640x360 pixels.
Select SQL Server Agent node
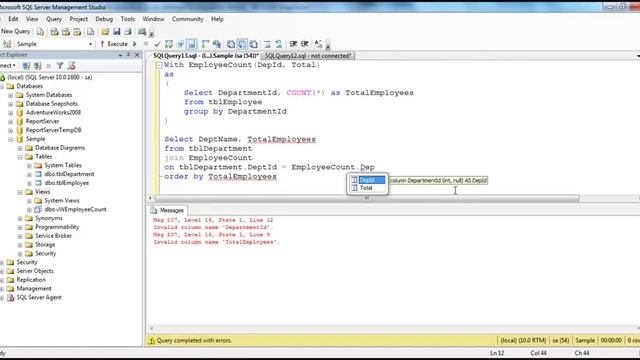click(39, 298)
